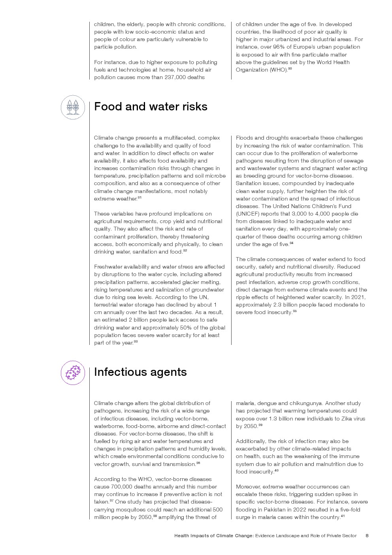Click footnote 37 after the word 'taken'
The image size is (392, 555).
[x=111, y=501]
